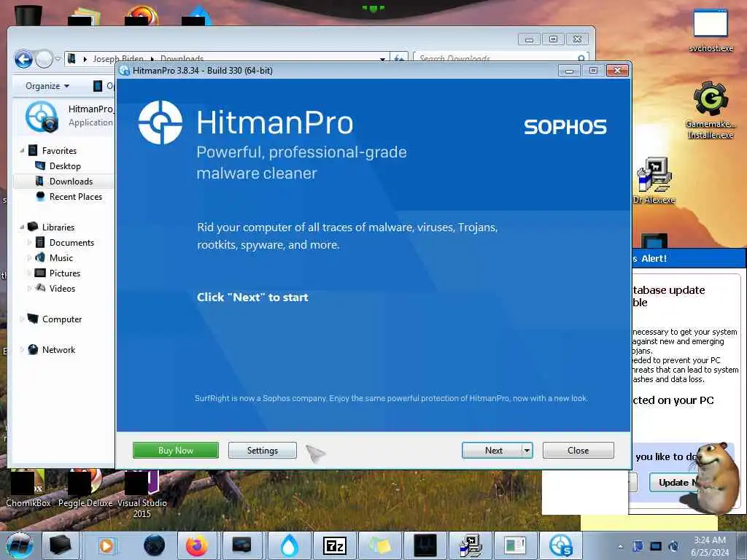This screenshot has width=747, height=560.
Task: Click the network icon in system tray
Action: [656, 546]
